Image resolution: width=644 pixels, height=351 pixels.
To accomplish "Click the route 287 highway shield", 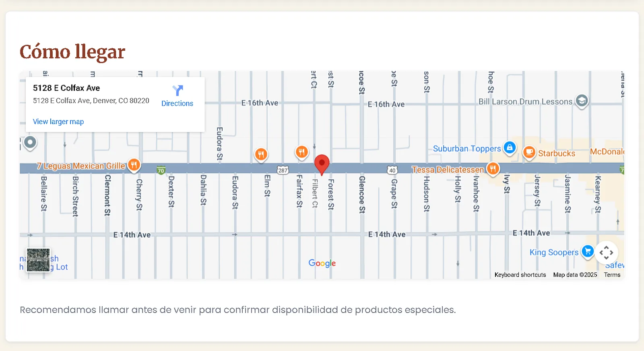I will (x=283, y=170).
